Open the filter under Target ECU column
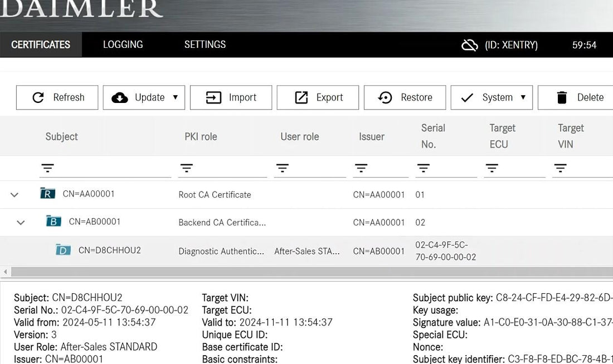613x364 pixels. 492,168
